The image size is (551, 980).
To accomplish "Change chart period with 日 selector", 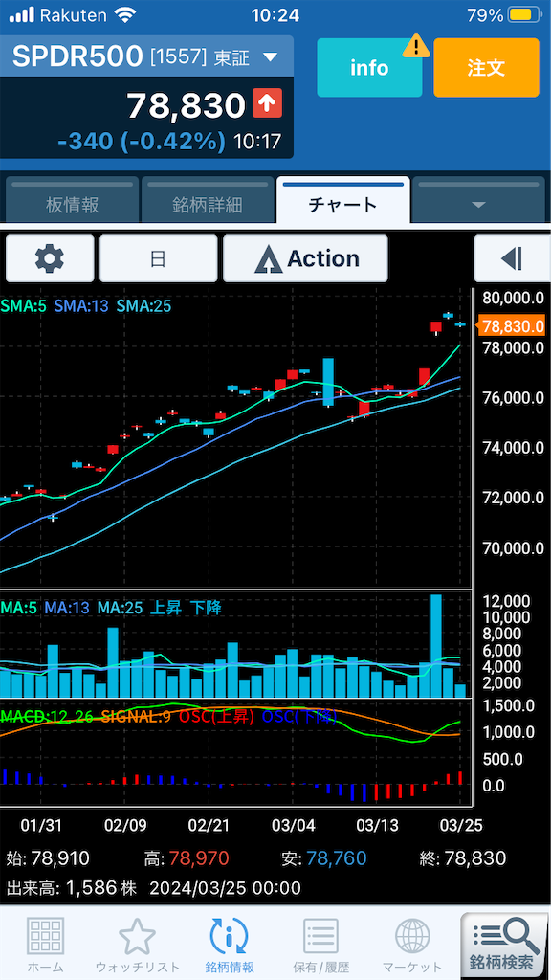I will (158, 258).
